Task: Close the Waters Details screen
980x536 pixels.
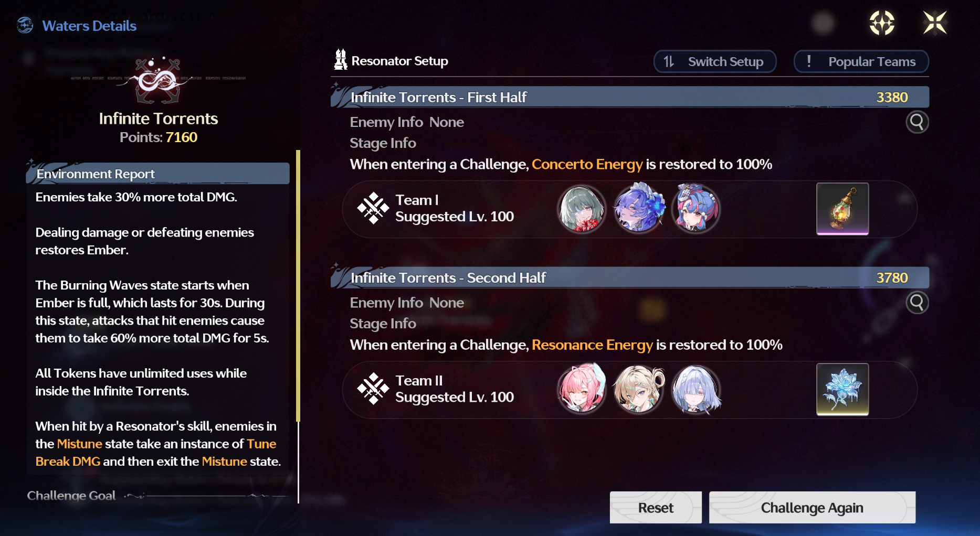Action: pyautogui.click(x=935, y=23)
